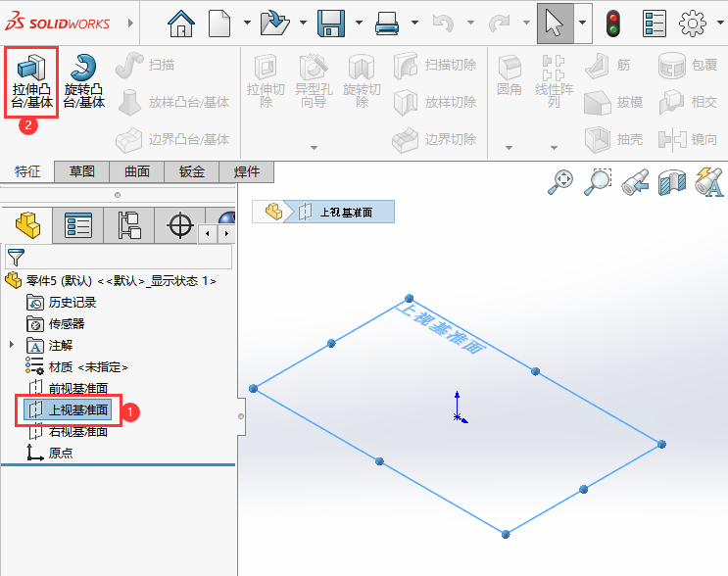Select the 扫描 sweep tool

[x=145, y=65]
